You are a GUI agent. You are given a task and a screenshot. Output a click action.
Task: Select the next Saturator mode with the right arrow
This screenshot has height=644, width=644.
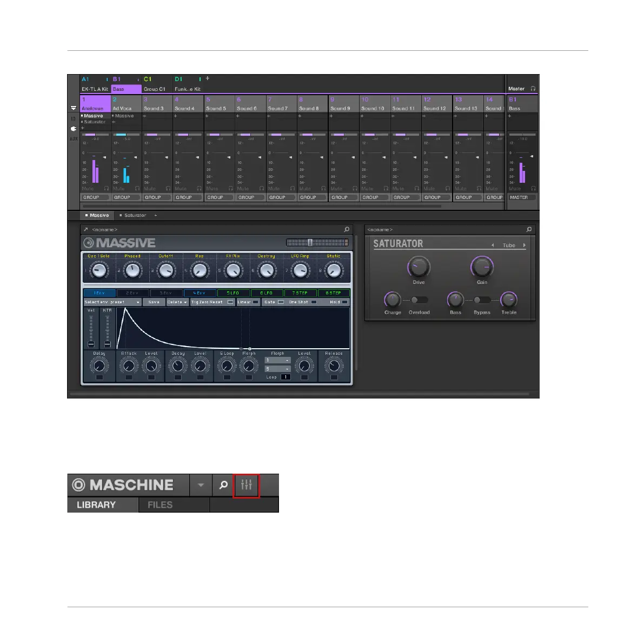(525, 245)
